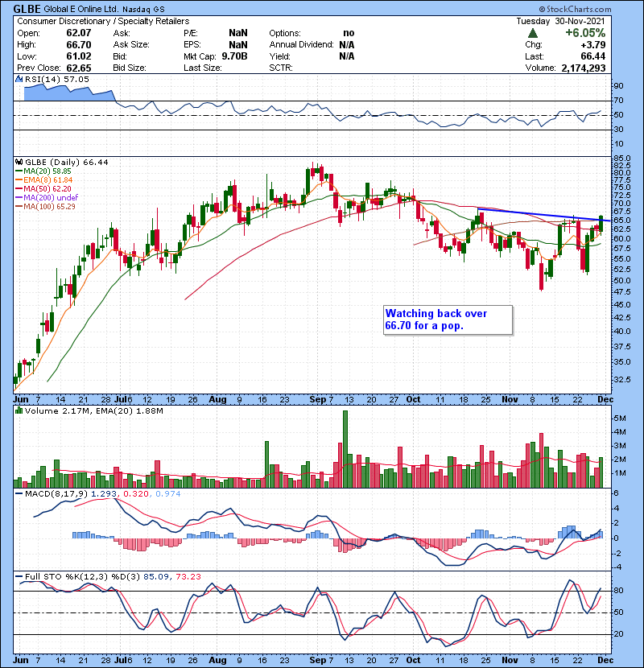Click the EMA(8) 61.84 legend entry
This screenshot has height=668, width=644.
point(44,180)
